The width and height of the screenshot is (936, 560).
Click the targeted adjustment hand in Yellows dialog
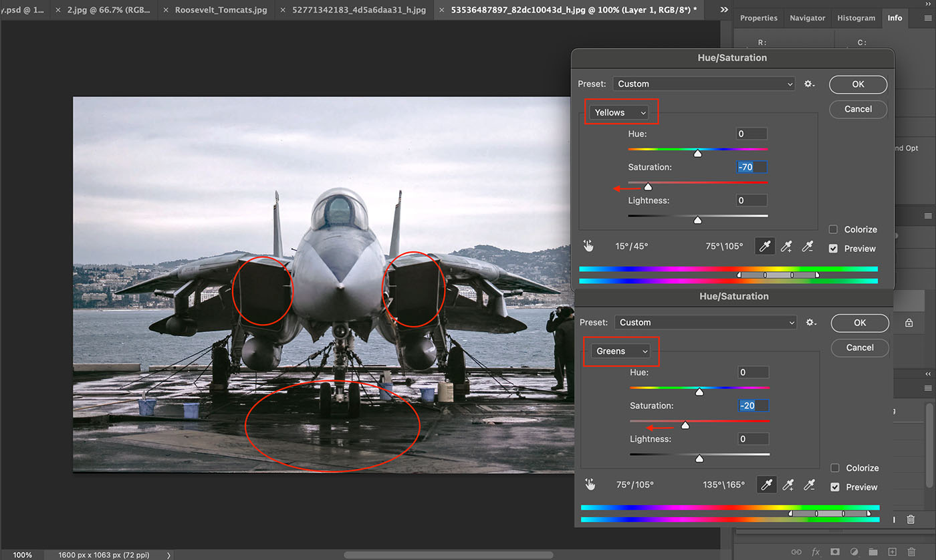588,246
